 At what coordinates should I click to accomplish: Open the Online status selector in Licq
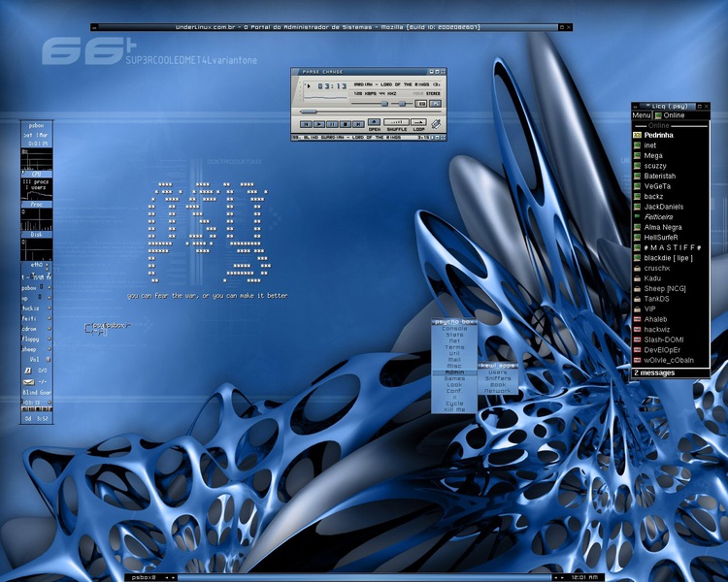click(x=670, y=115)
